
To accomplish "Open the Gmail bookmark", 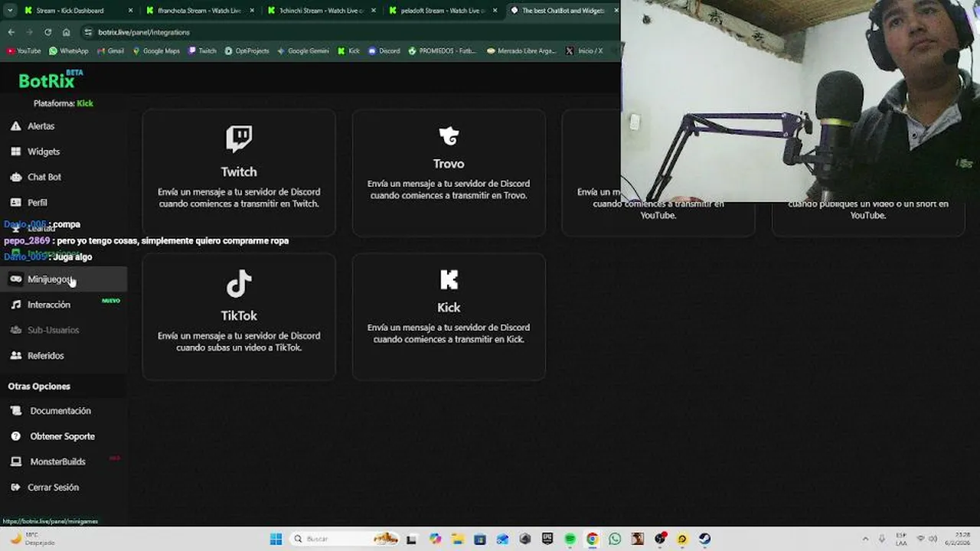I will pos(110,51).
